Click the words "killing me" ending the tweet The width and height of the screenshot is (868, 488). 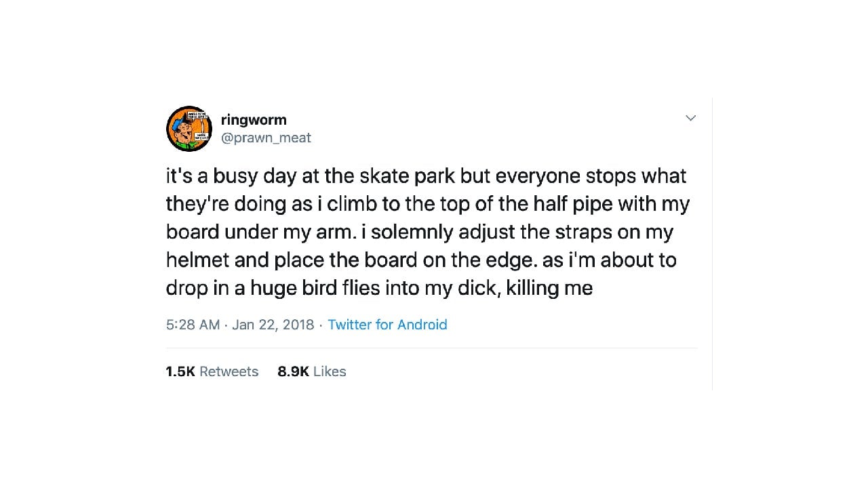(549, 288)
